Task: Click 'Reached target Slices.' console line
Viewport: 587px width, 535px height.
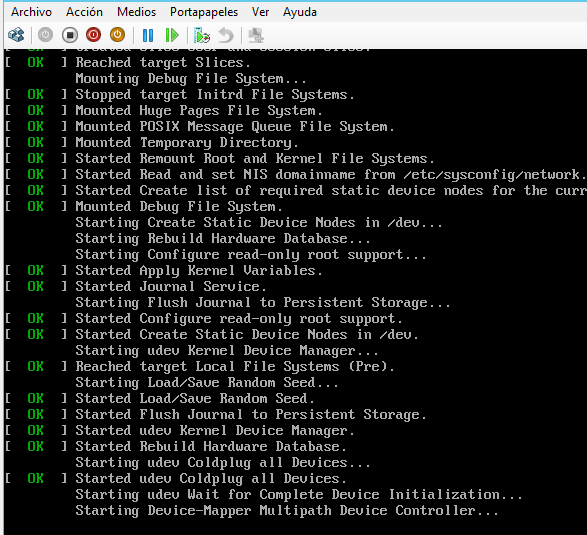Action: [163, 63]
